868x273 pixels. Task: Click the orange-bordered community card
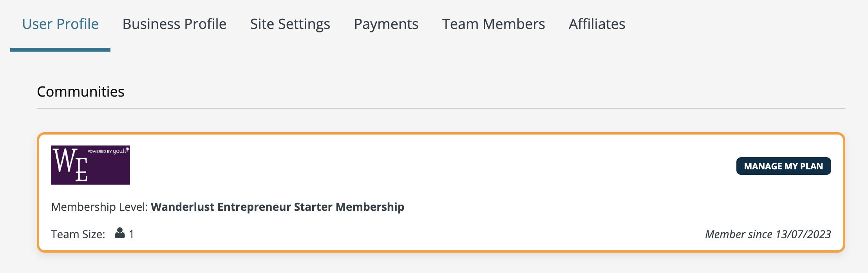(x=441, y=192)
